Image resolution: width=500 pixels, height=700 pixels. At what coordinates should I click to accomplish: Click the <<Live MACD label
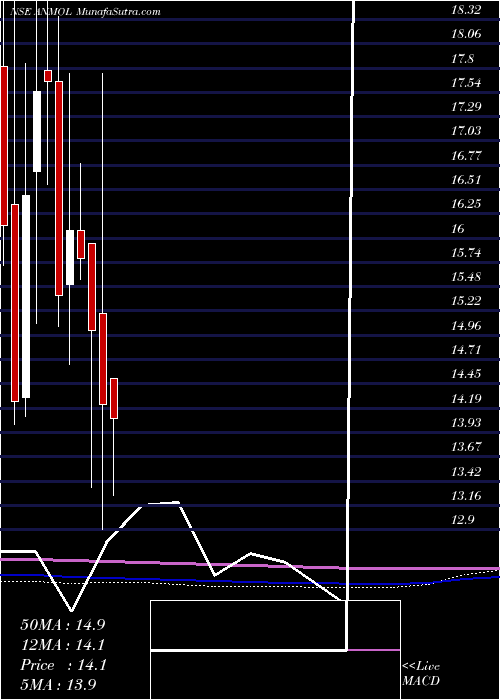pos(421,675)
